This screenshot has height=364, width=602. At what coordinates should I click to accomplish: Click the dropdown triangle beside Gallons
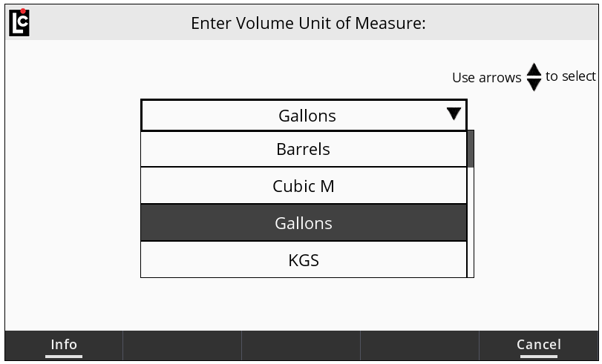[454, 114]
